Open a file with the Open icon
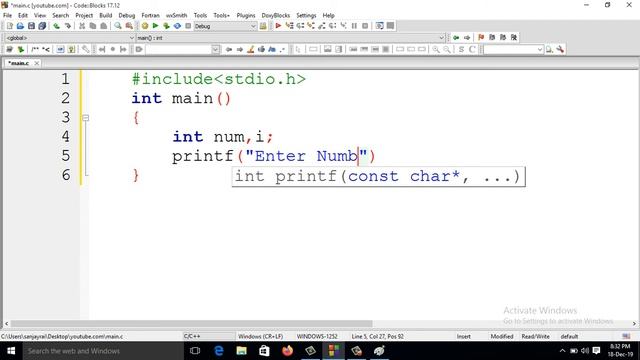Viewport: 640px width, 360px height. pyautogui.click(x=20, y=26)
